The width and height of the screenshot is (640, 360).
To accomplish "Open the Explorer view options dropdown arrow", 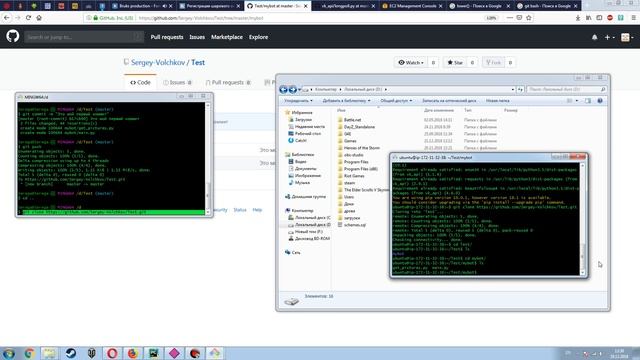I will [577, 100].
